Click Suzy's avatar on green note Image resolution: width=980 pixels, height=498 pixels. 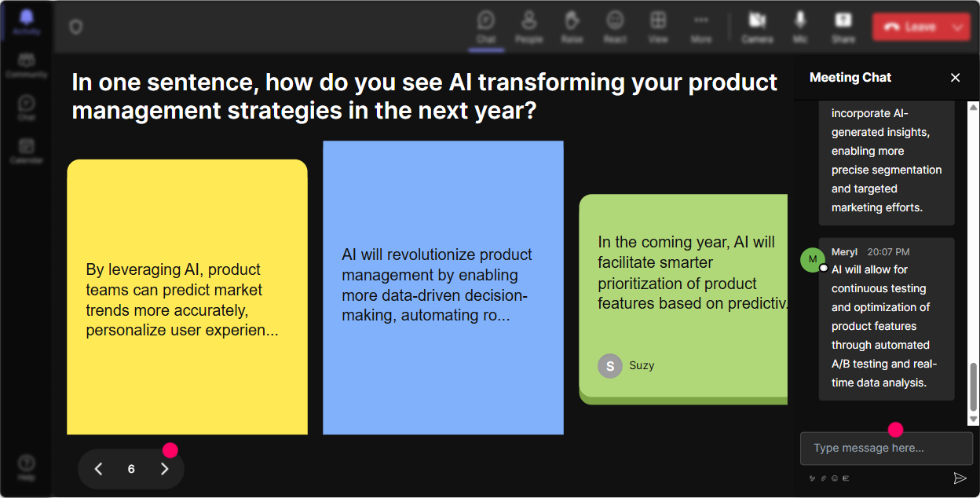pos(610,365)
